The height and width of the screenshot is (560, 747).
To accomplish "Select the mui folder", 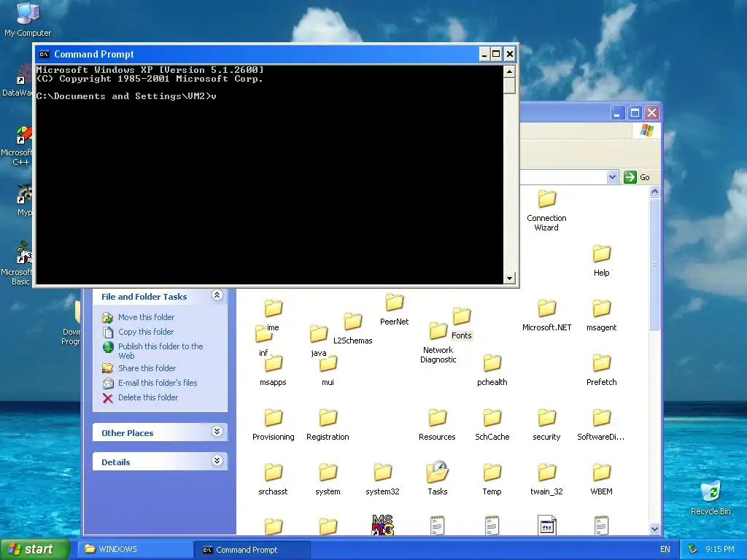I will [x=328, y=370].
